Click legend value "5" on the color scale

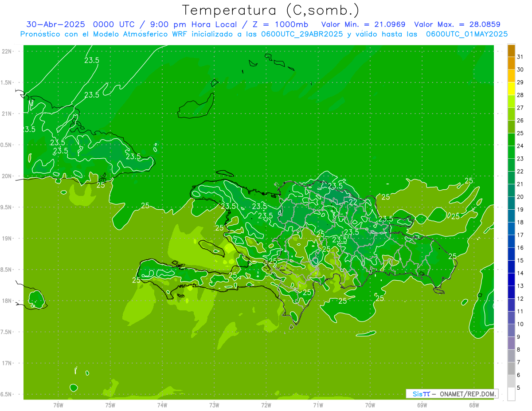(518, 388)
